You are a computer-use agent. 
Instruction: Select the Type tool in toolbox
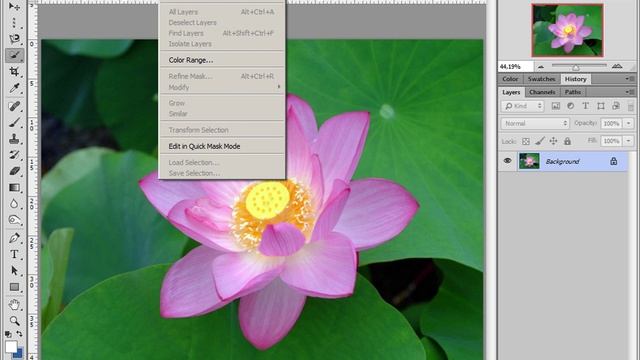[x=14, y=254]
